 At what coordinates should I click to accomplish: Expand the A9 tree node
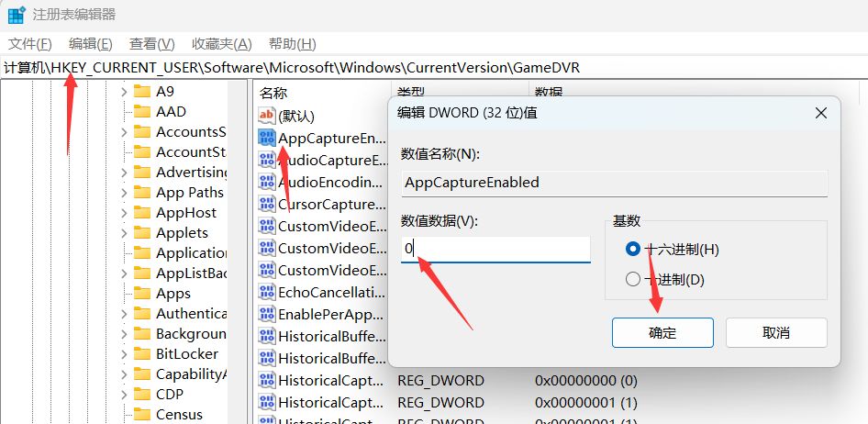tap(124, 92)
